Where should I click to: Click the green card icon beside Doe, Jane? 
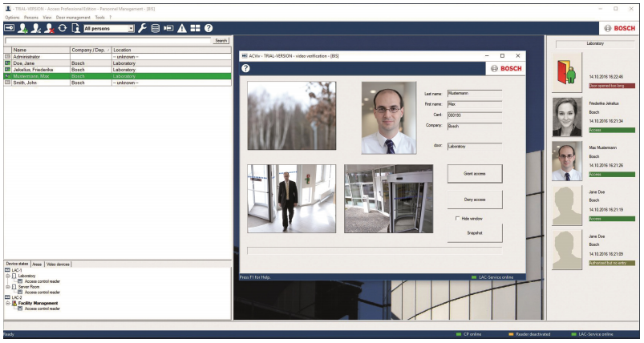[x=7, y=63]
